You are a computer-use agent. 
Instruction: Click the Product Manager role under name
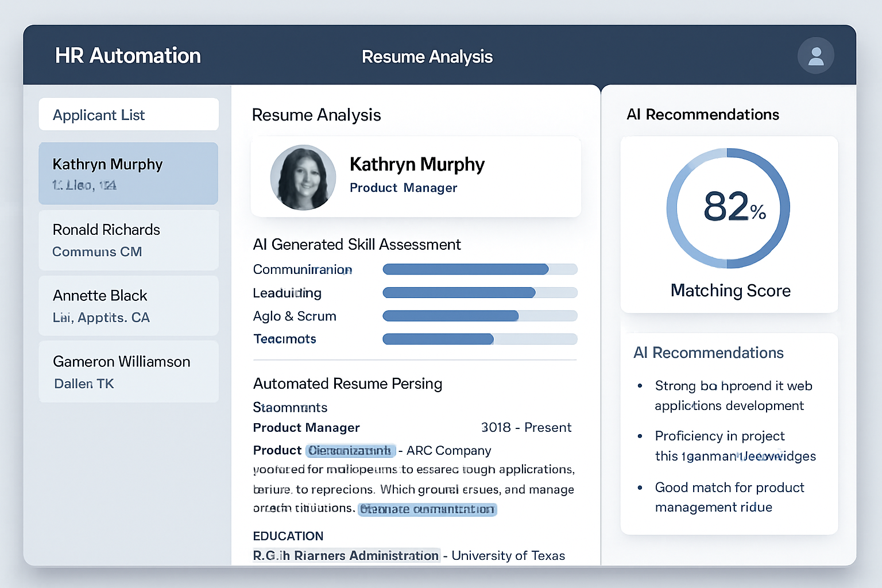(403, 188)
